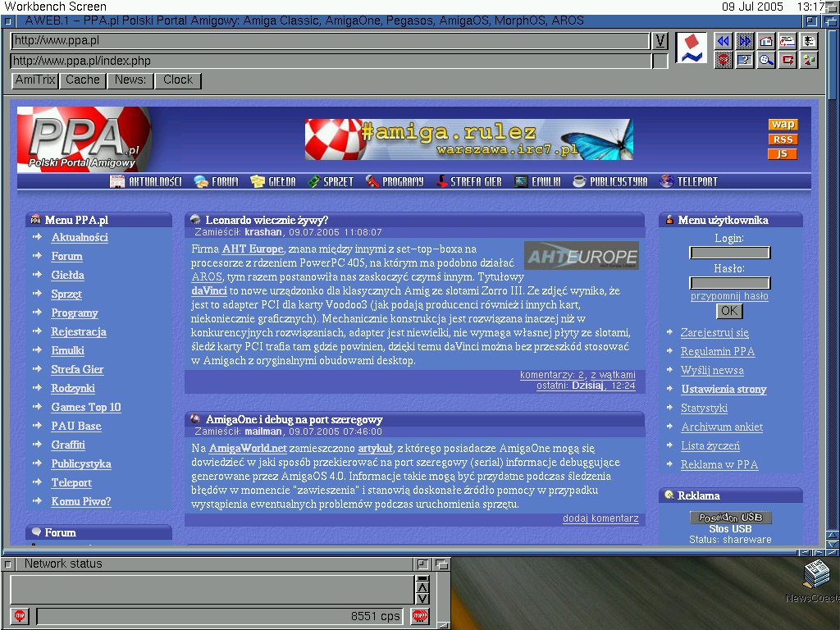The image size is (840, 630).
Task: Open the 'Regulamin PPA' link
Action: click(x=718, y=351)
